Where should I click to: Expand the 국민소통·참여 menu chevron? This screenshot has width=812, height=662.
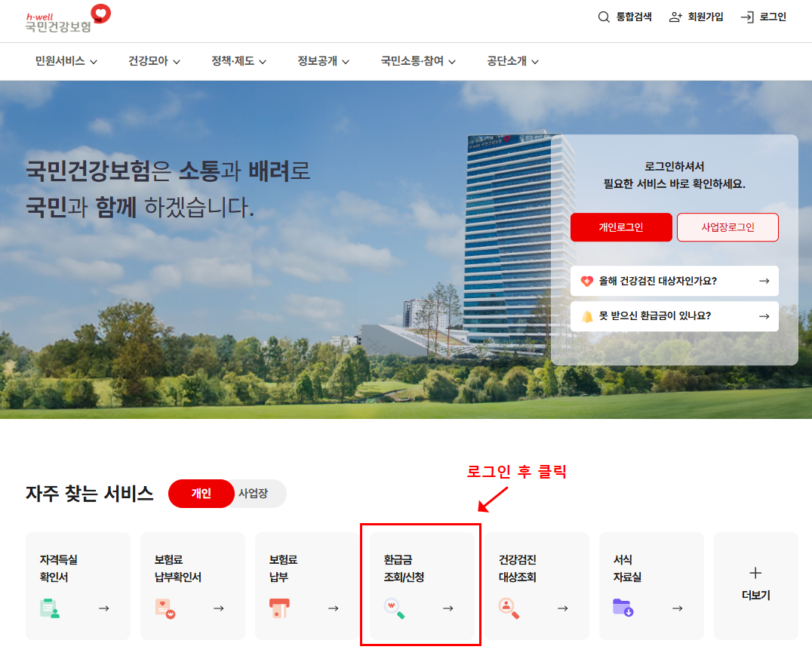point(452,62)
